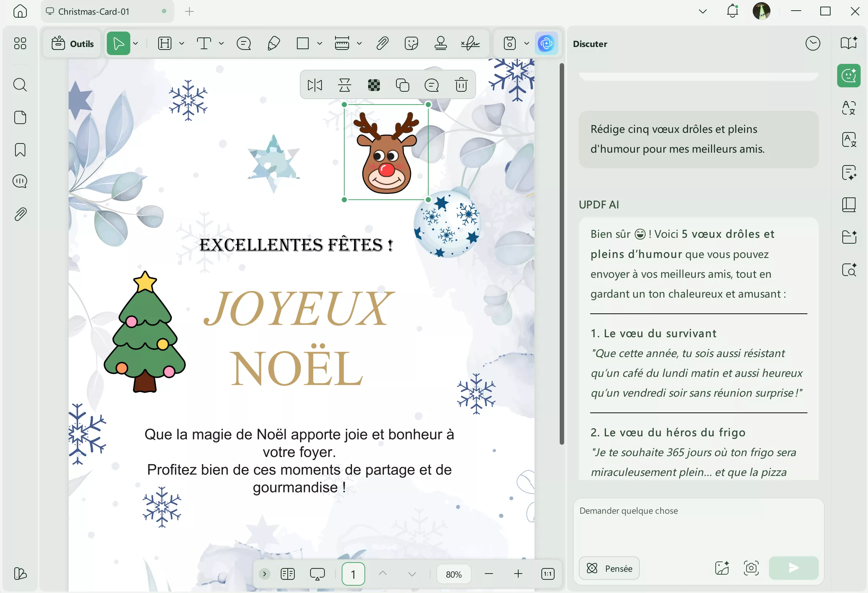Open the Attachments panel in left sidebar

point(20,214)
